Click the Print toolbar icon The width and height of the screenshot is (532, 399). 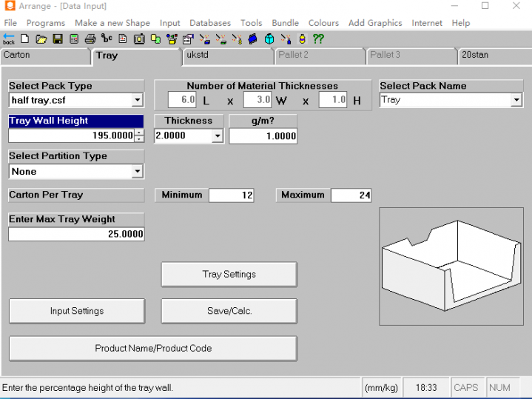coord(90,38)
